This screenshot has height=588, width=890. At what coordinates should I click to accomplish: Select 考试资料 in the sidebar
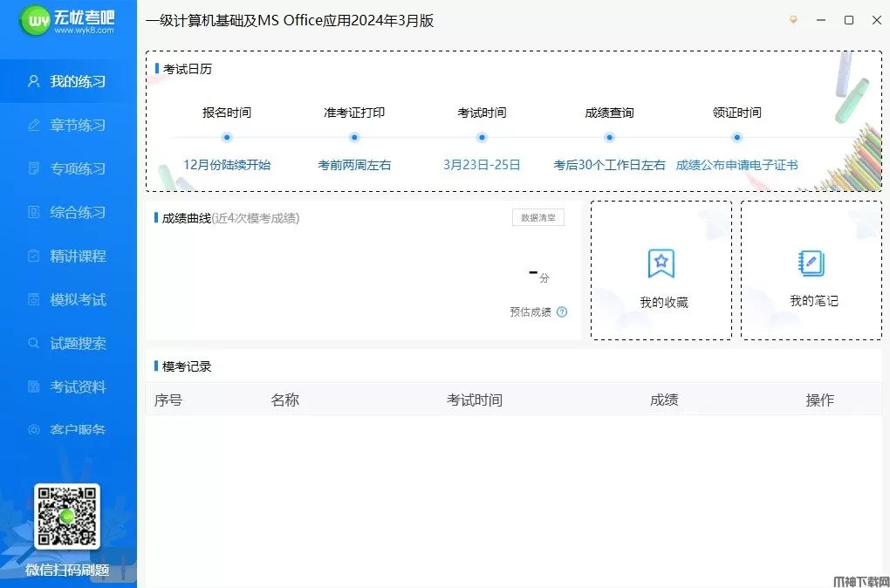(77, 386)
